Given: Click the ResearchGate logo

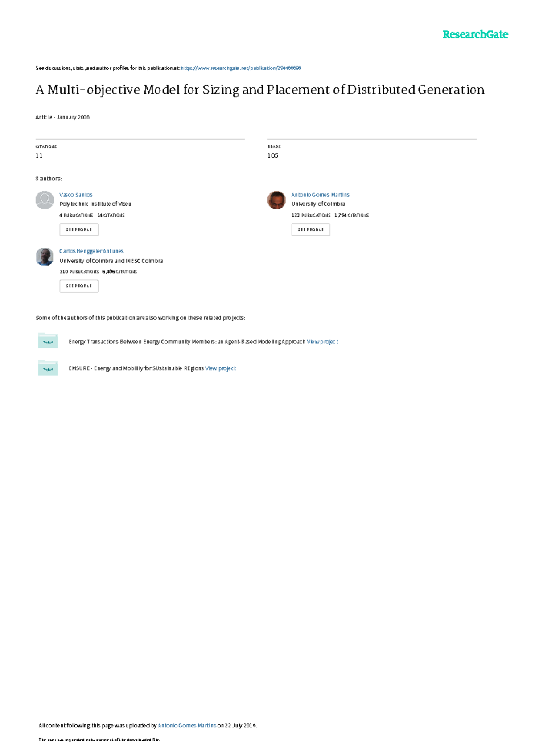Looking at the screenshot, I should (x=475, y=34).
